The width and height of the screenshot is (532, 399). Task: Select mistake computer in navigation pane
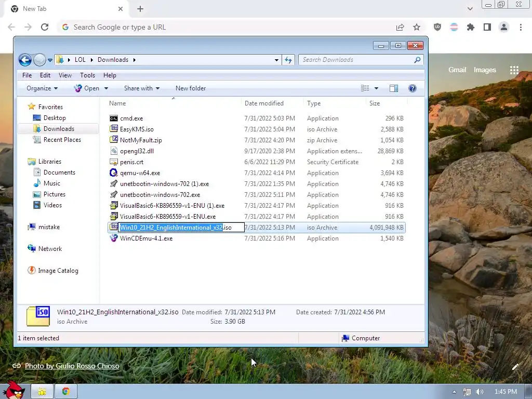pyautogui.click(x=49, y=227)
